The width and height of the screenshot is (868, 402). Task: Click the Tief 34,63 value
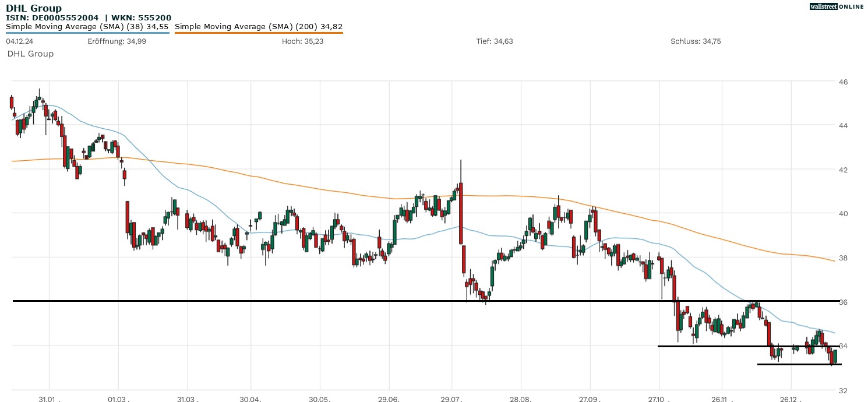click(495, 41)
